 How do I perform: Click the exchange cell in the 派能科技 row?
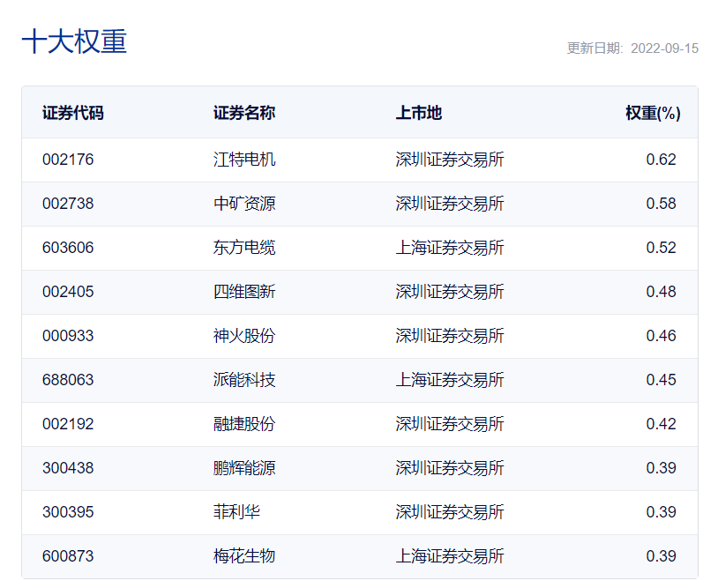click(x=450, y=380)
